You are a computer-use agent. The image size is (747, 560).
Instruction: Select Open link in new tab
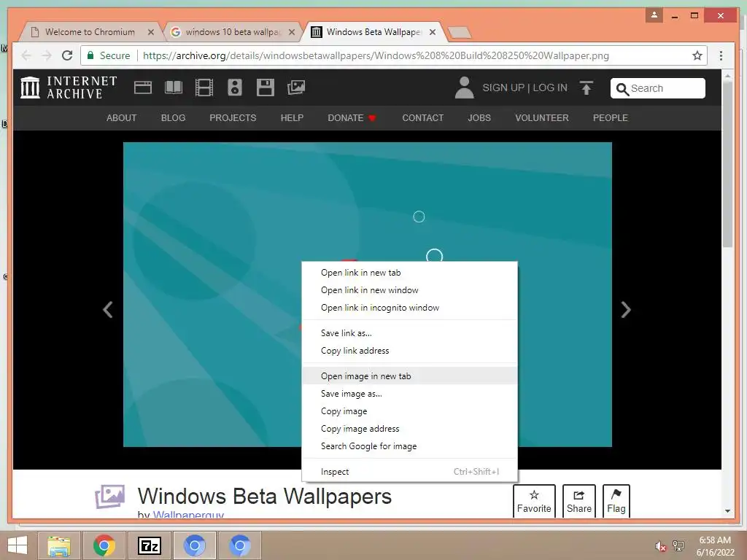[410, 273]
